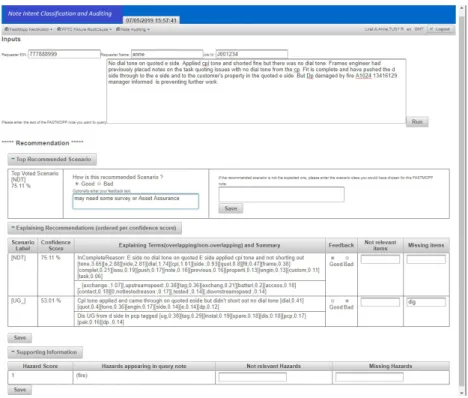Collapse the Supporting Information section
This screenshot has width=468, height=398.
(x=45, y=352)
